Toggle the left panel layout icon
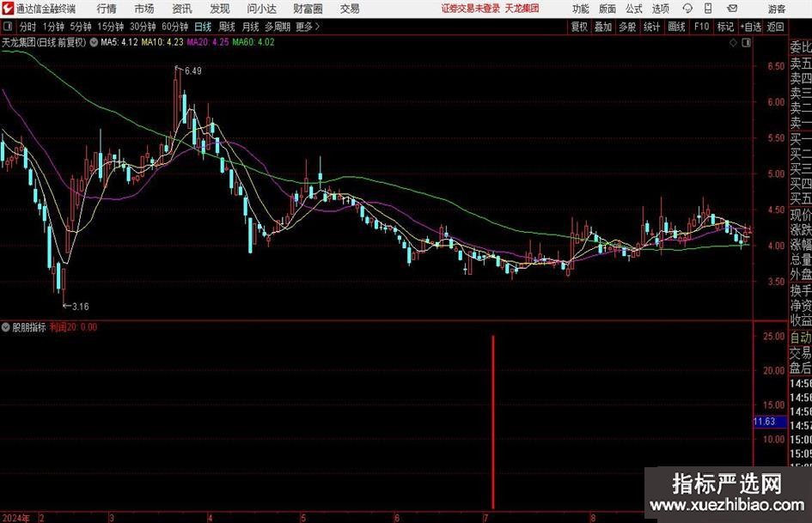The image size is (812, 523). point(8,27)
